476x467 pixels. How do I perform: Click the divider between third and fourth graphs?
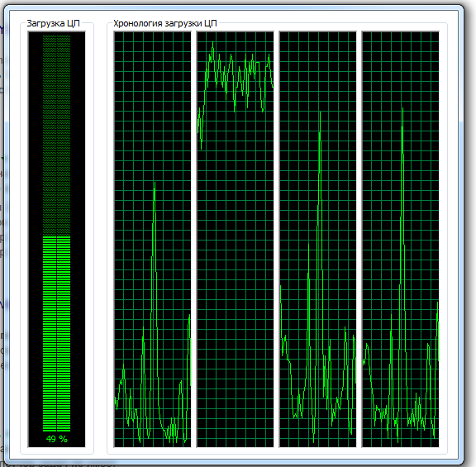pyautogui.click(x=359, y=239)
